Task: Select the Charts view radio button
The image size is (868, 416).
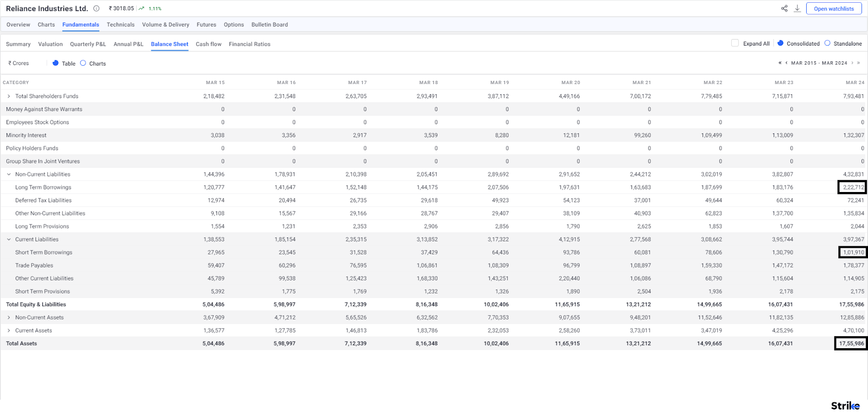Action: (x=83, y=63)
